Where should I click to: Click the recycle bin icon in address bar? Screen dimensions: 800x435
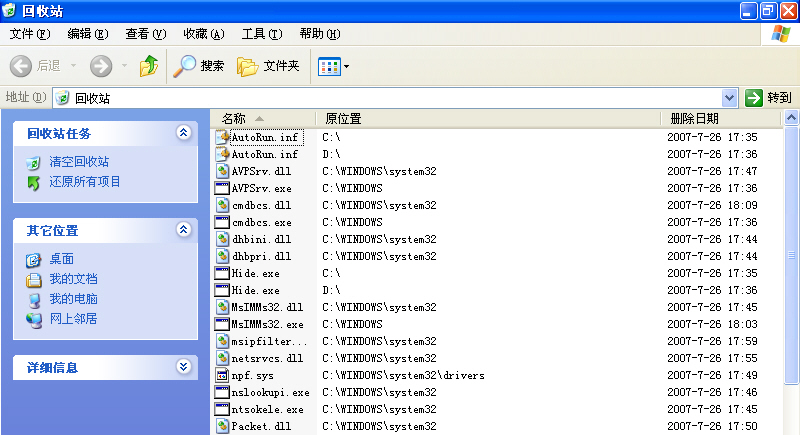tap(63, 98)
